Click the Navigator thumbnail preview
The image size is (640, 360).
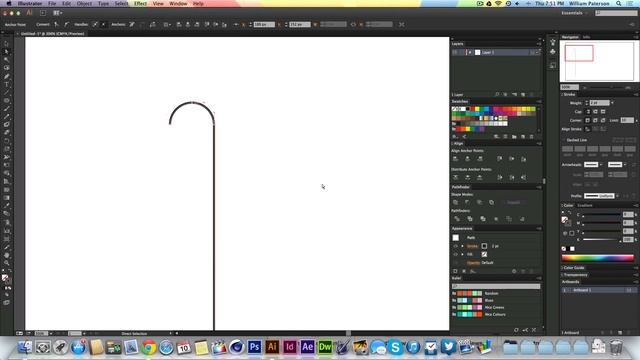point(598,62)
